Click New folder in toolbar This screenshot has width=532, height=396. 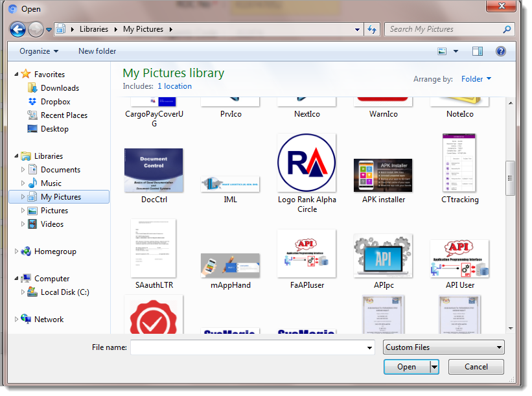click(97, 51)
